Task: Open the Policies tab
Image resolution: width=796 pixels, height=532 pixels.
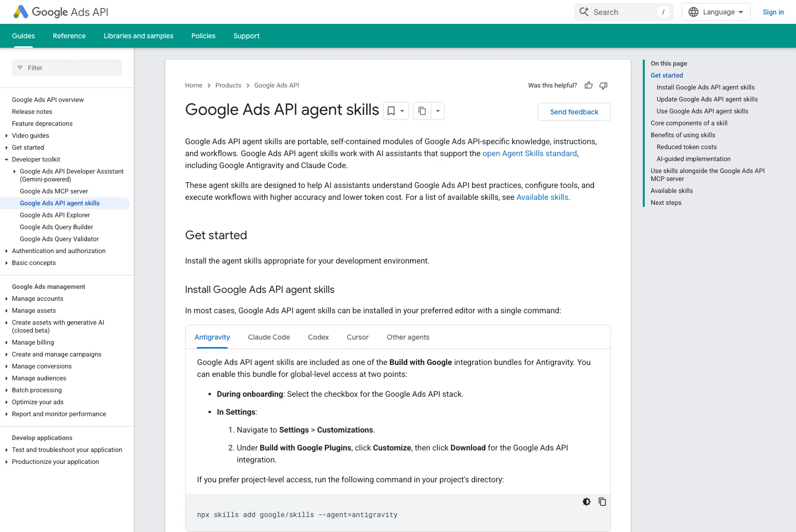Action: [203, 36]
